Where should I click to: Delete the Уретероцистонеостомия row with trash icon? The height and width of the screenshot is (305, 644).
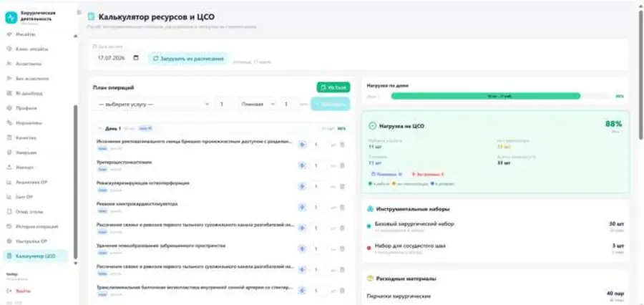click(342, 165)
